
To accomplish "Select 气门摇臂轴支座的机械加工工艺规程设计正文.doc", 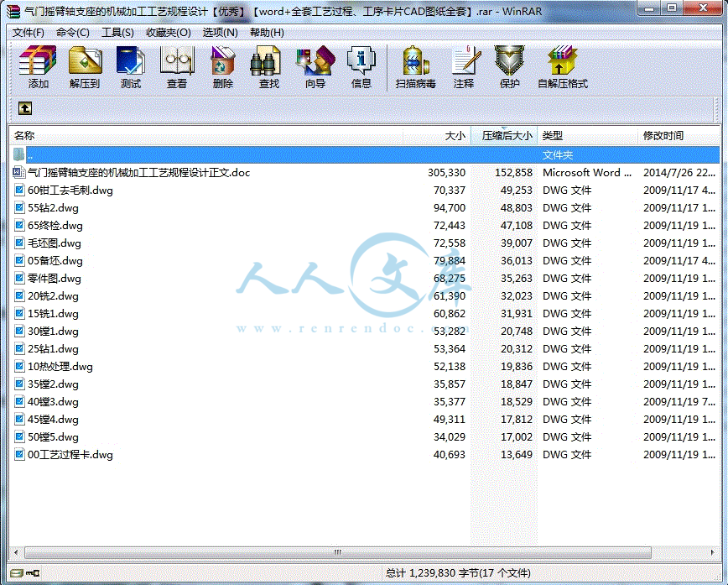I will [139, 172].
